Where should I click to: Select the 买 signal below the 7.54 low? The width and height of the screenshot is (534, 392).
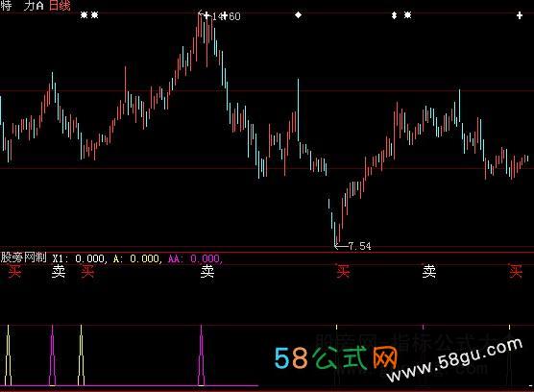[x=343, y=271]
